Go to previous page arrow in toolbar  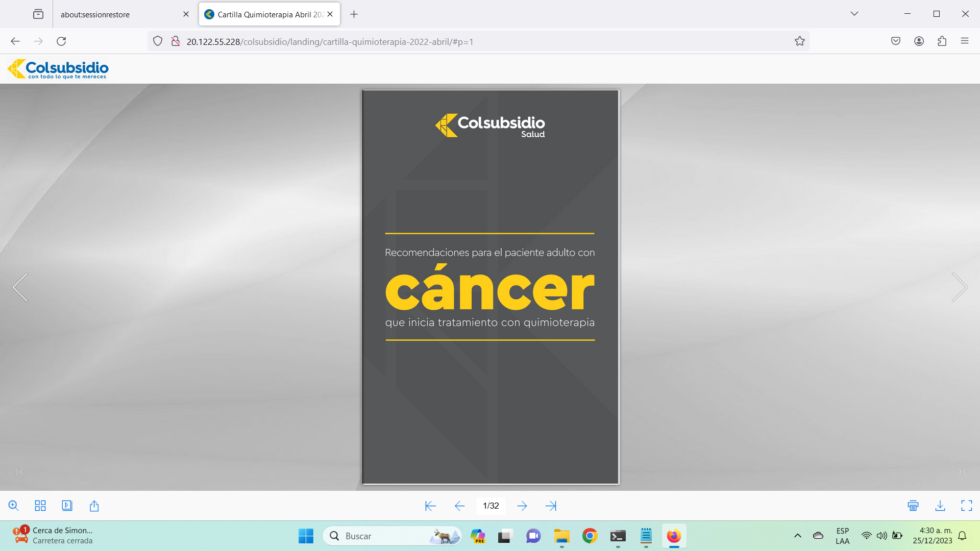459,506
